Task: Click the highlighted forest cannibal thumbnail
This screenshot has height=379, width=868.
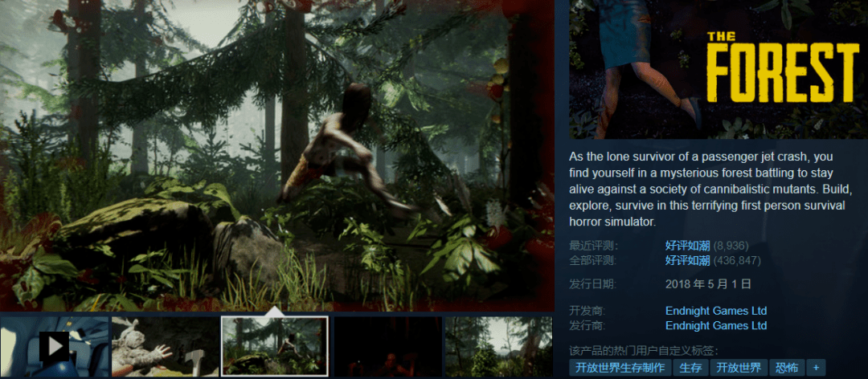Action: click(x=274, y=346)
